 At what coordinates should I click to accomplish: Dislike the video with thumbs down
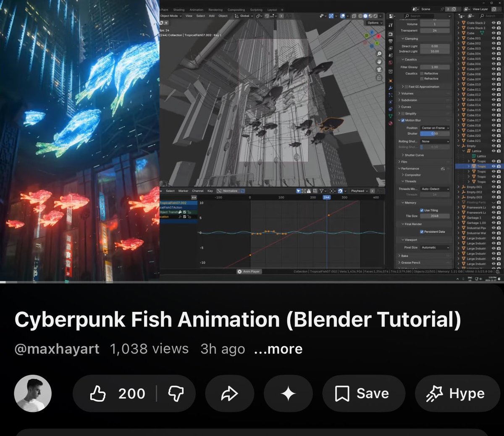tap(176, 394)
